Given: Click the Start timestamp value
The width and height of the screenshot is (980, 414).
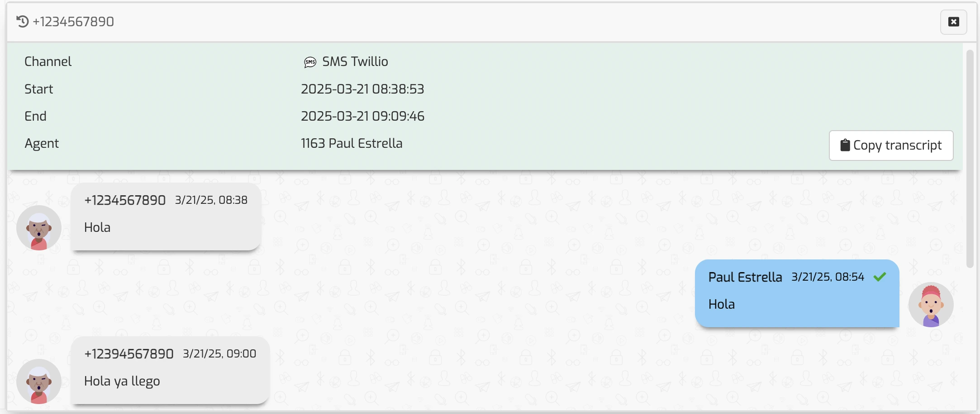Looking at the screenshot, I should click(362, 89).
